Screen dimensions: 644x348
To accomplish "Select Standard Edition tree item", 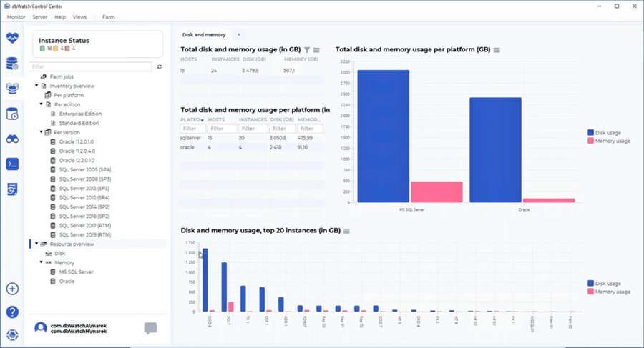I will pyautogui.click(x=79, y=123).
